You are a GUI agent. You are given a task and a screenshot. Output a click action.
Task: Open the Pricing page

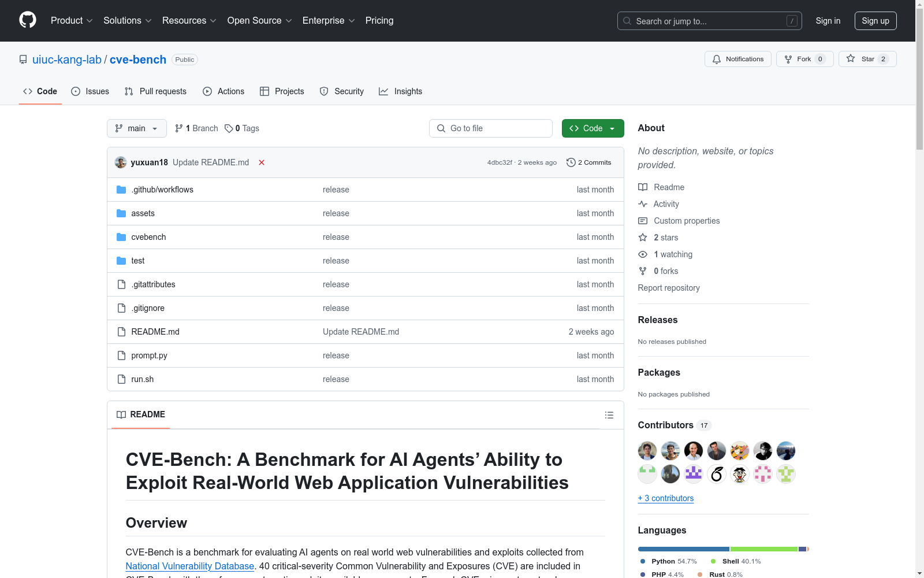[x=379, y=21]
